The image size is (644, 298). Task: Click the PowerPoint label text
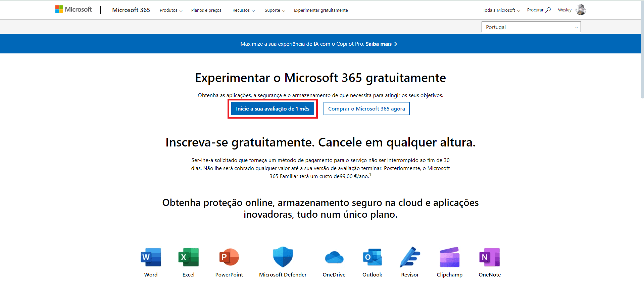coord(229,275)
